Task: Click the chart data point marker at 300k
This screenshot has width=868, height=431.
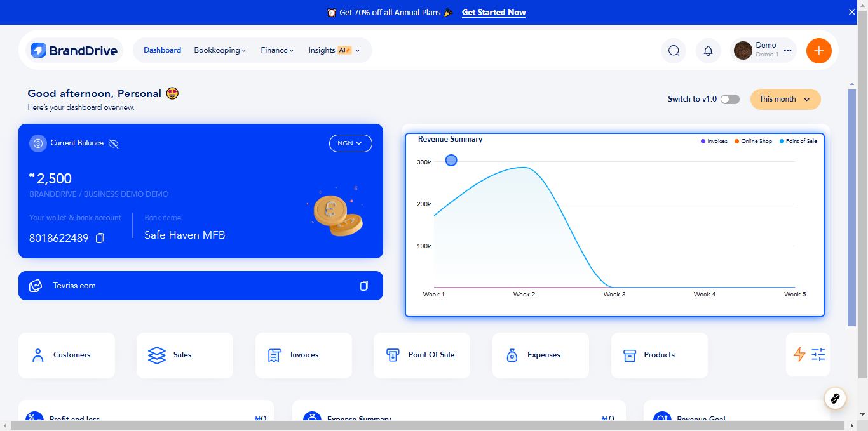Action: pyautogui.click(x=451, y=161)
